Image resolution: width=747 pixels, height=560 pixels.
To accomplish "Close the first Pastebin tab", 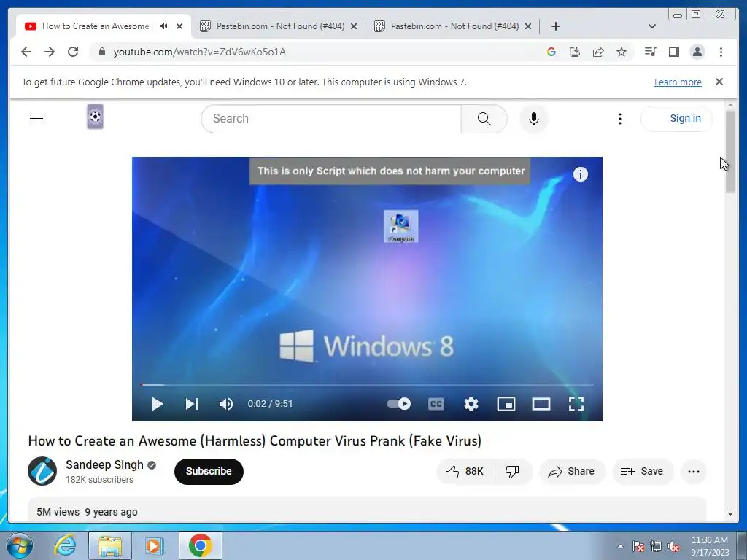I will point(354,26).
